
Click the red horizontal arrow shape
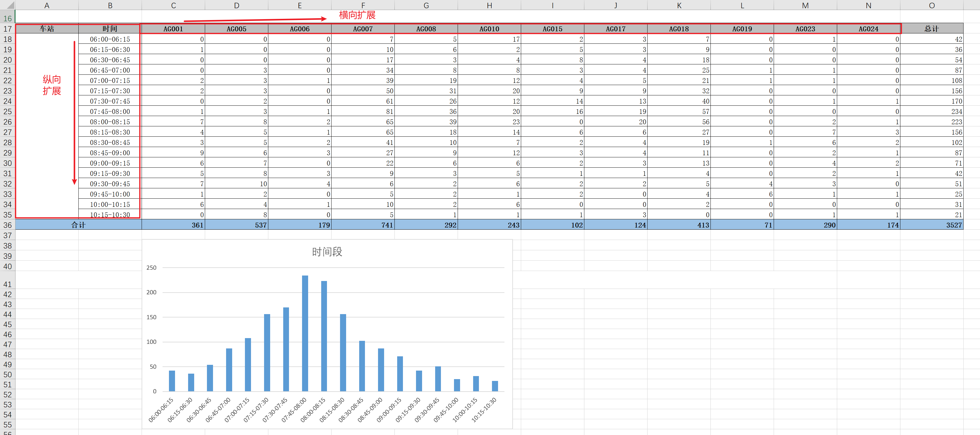(x=255, y=20)
